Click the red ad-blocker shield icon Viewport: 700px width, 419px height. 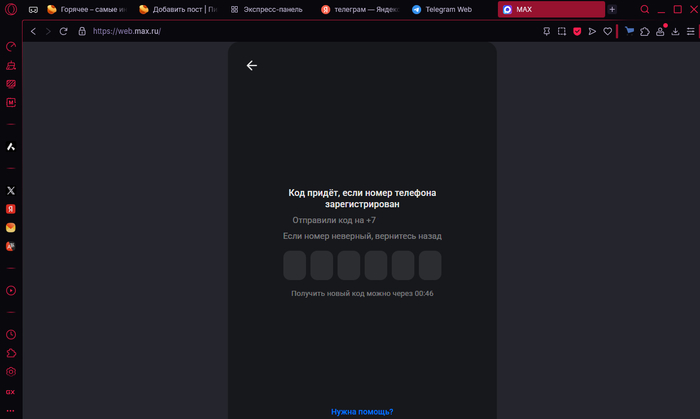coord(577,31)
